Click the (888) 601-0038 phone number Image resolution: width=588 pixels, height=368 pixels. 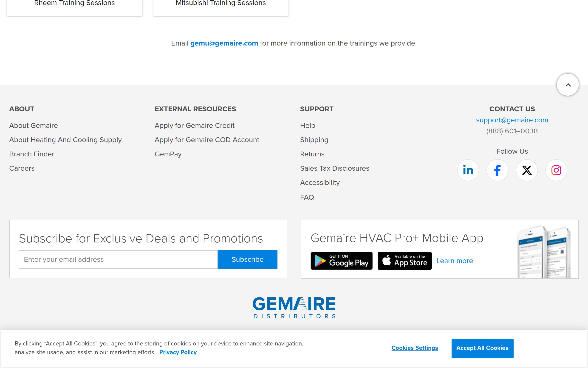(512, 131)
